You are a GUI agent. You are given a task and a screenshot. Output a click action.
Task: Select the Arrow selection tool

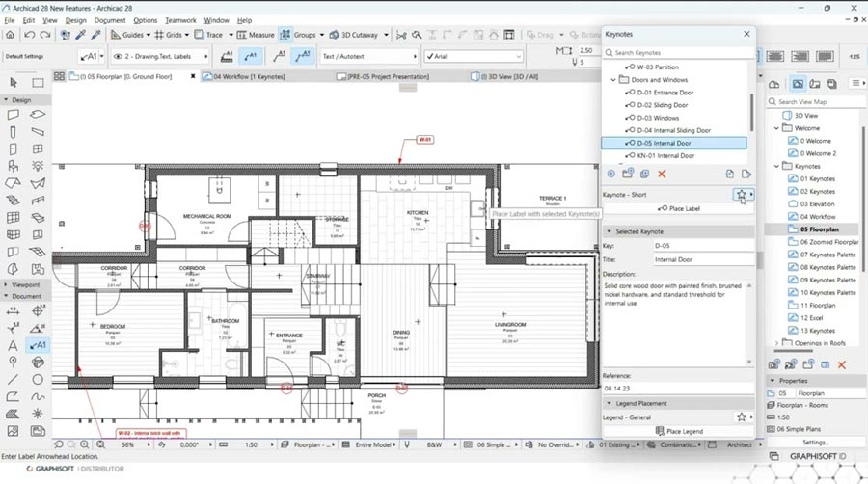pos(14,84)
